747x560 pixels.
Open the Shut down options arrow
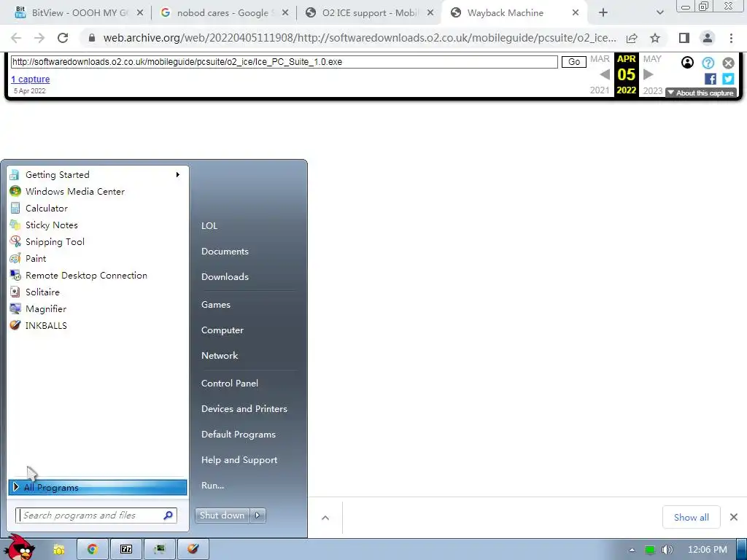click(x=258, y=516)
